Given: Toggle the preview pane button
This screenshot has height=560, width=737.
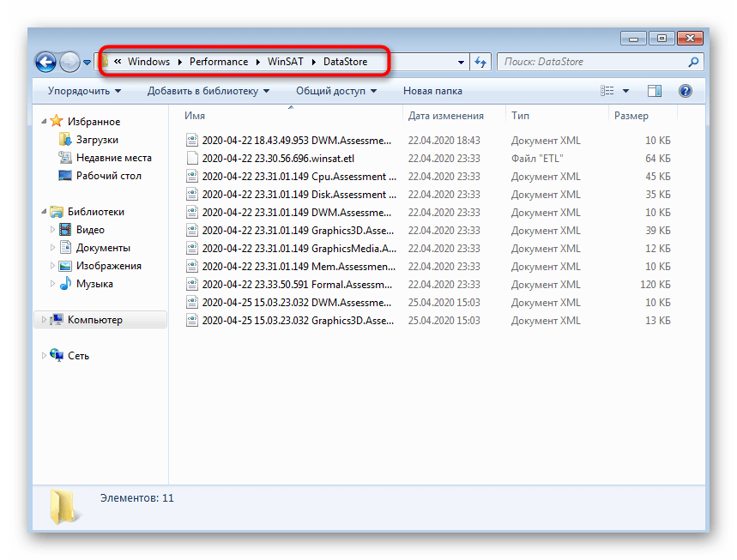Looking at the screenshot, I should 655,91.
